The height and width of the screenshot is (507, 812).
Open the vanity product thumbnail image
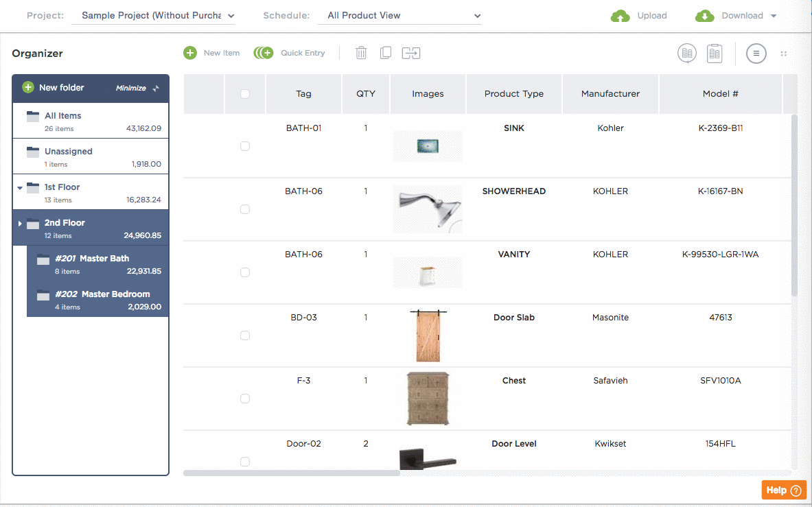[428, 272]
